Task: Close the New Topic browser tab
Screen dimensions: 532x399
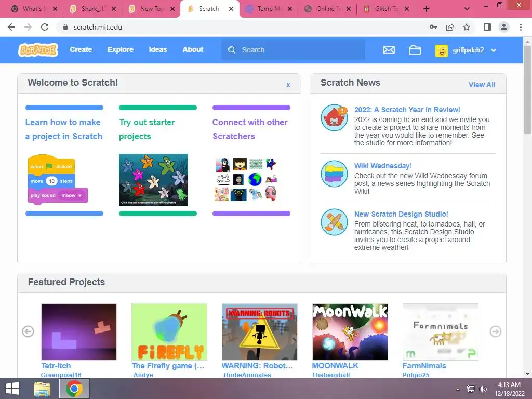Action: (172, 9)
